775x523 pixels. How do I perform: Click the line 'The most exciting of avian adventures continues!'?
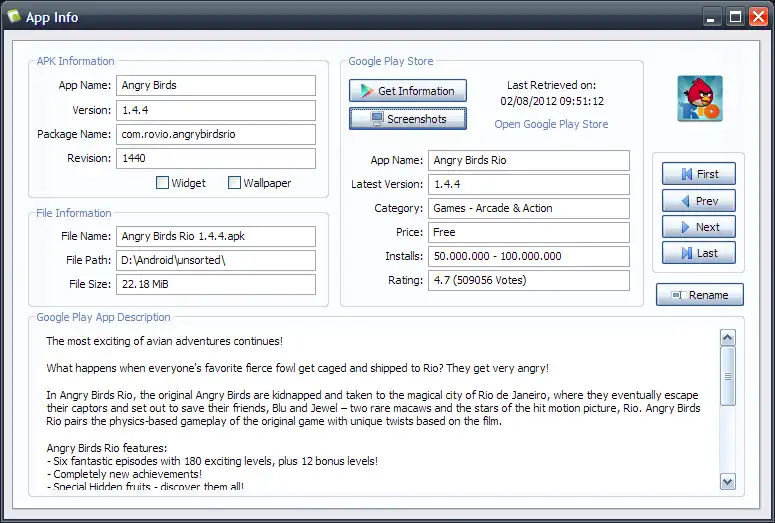(165, 341)
